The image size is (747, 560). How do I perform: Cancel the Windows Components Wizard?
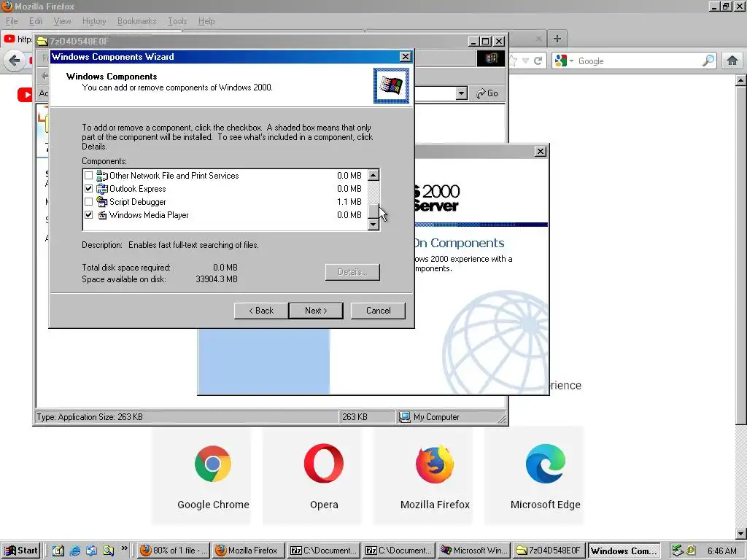click(x=379, y=311)
